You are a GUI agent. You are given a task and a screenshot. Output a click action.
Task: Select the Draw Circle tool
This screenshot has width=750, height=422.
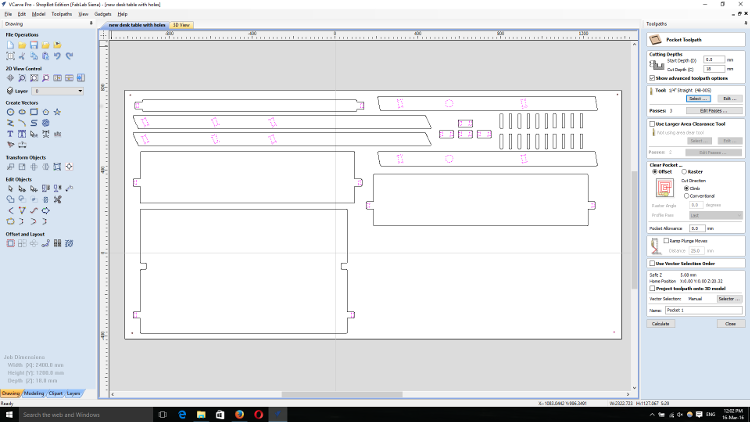tap(11, 112)
